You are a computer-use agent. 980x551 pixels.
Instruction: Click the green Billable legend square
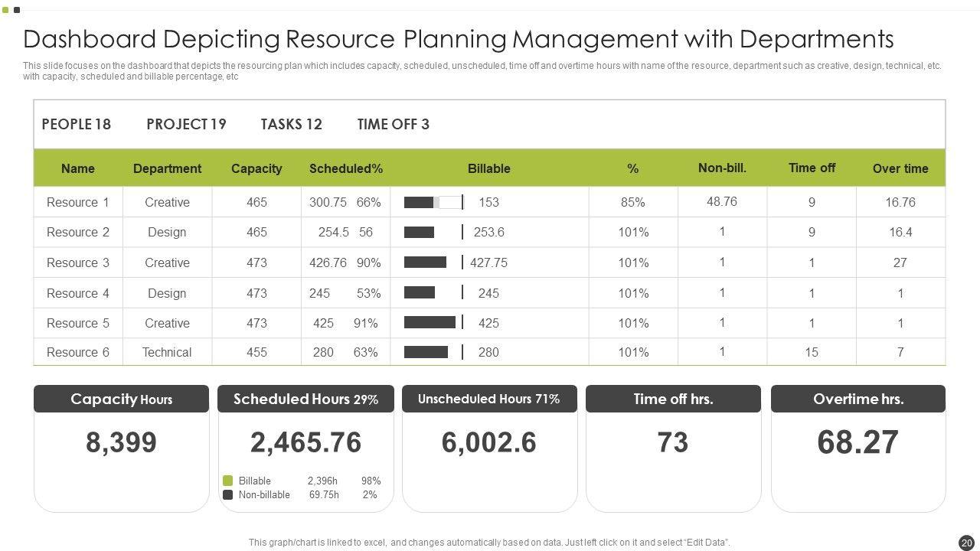(x=227, y=481)
